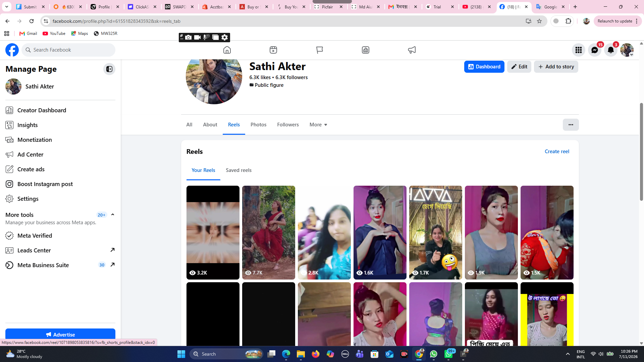Open Facebook Home icon in top navigation
Viewport: 644px width, 362px height.
[x=227, y=50]
